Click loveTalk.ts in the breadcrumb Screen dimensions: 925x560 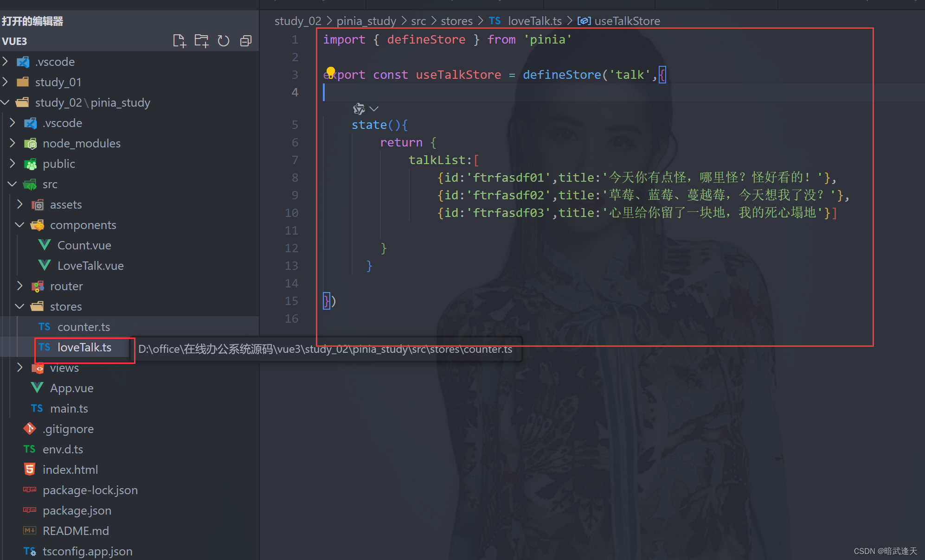(x=535, y=21)
